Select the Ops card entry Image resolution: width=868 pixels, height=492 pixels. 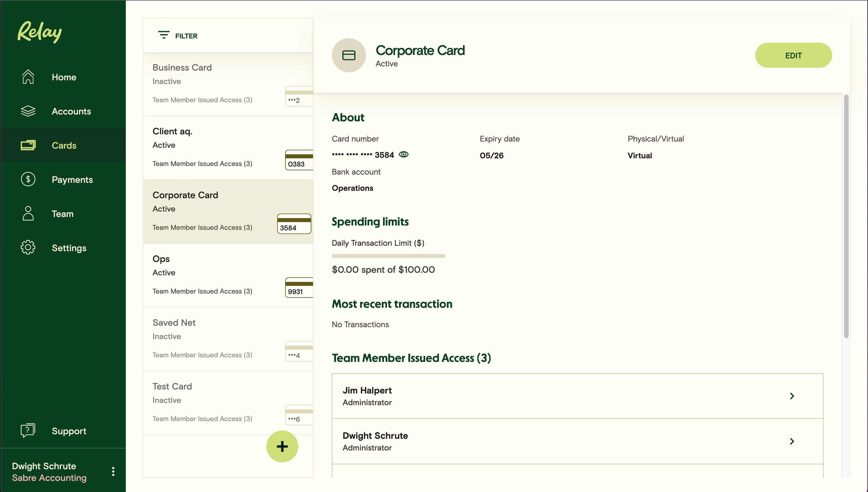pos(228,275)
